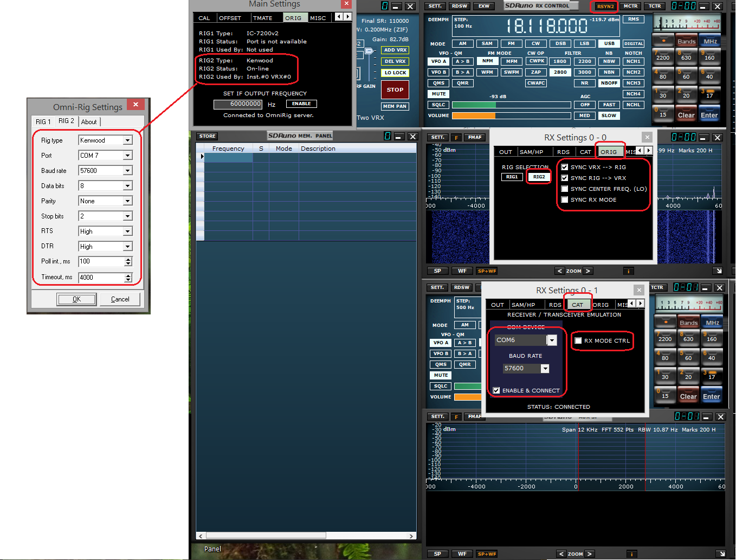The height and width of the screenshot is (560, 736).
Task: Toggle the RMS button beside signal level
Action: click(x=634, y=19)
